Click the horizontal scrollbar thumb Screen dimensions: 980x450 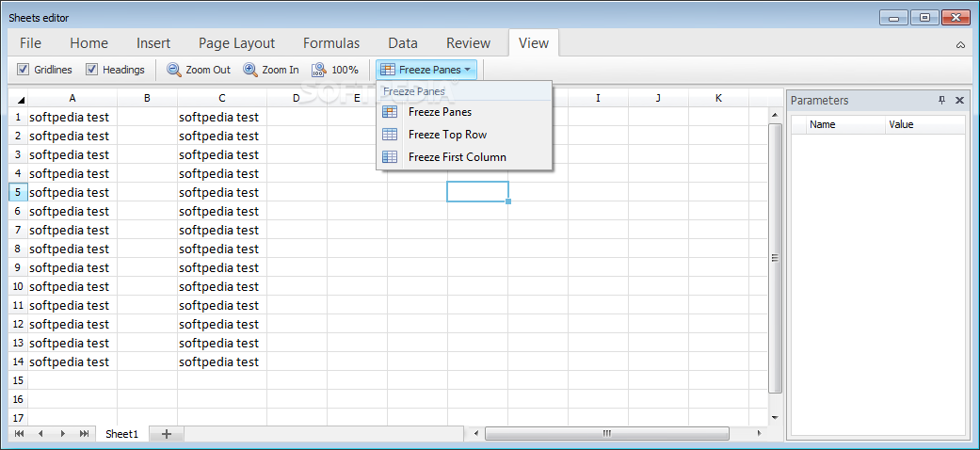[x=607, y=433]
